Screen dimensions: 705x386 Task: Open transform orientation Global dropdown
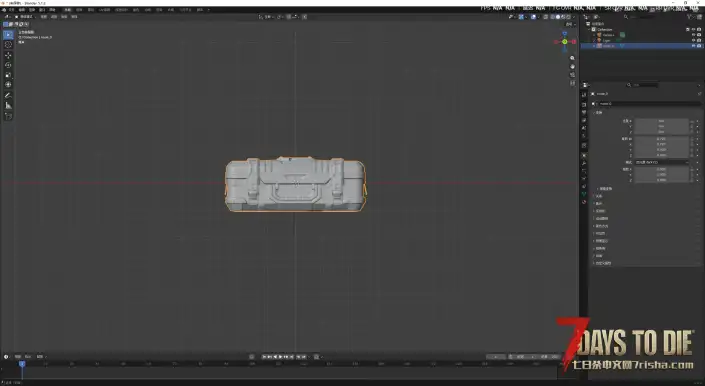pyautogui.click(x=266, y=17)
